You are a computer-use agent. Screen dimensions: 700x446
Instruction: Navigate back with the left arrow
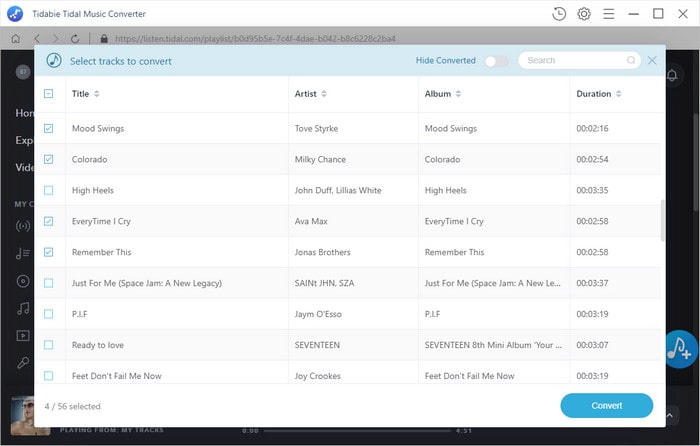tap(37, 39)
